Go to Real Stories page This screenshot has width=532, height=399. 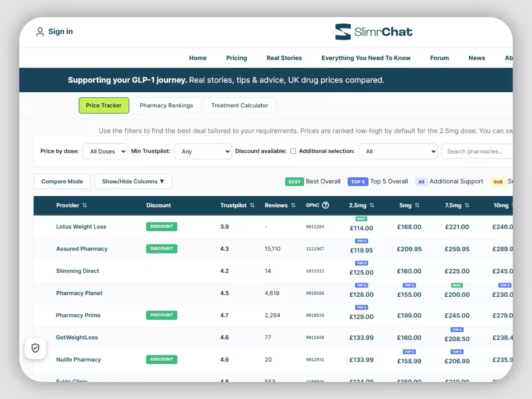tap(284, 58)
